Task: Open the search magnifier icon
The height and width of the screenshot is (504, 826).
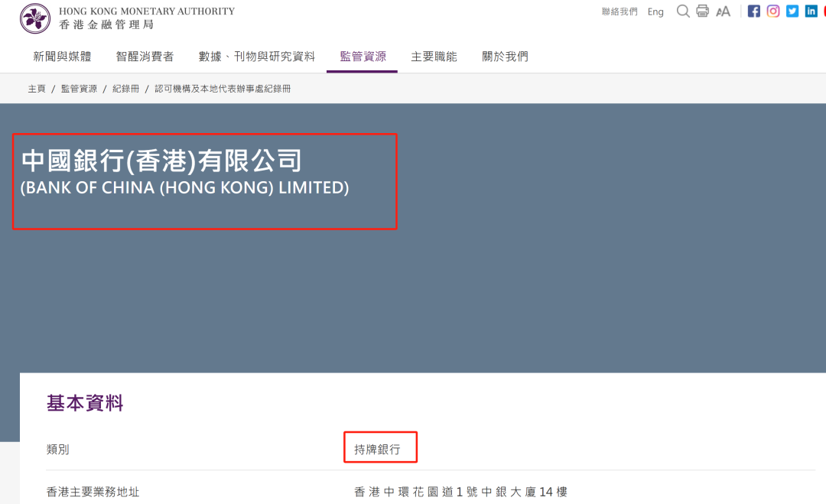Action: pyautogui.click(x=683, y=11)
